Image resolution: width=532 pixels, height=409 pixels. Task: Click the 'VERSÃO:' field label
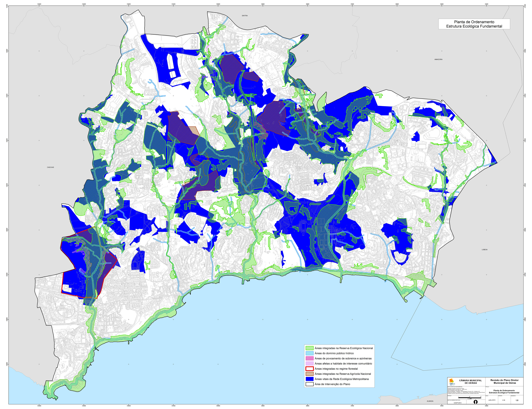tap(500, 396)
